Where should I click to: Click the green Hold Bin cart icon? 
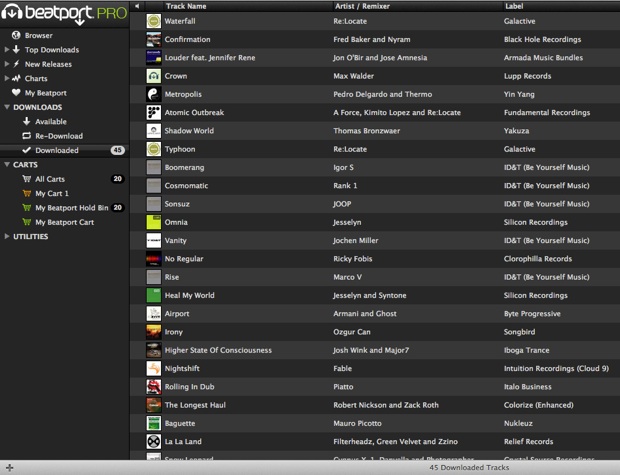26,208
